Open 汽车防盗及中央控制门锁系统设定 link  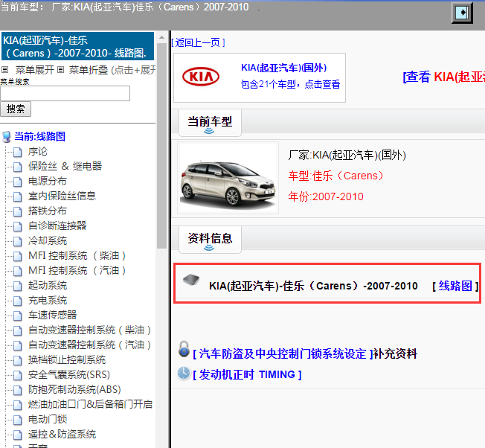click(283, 353)
